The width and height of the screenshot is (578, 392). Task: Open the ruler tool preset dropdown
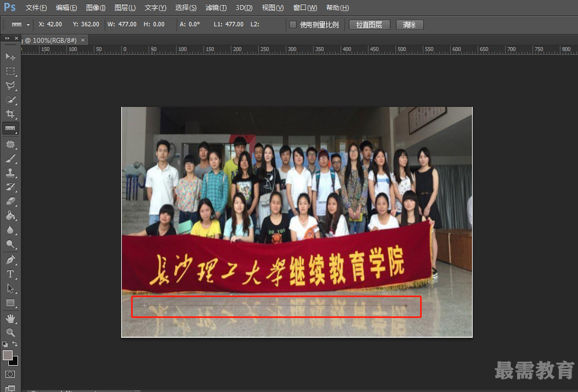[x=29, y=25]
